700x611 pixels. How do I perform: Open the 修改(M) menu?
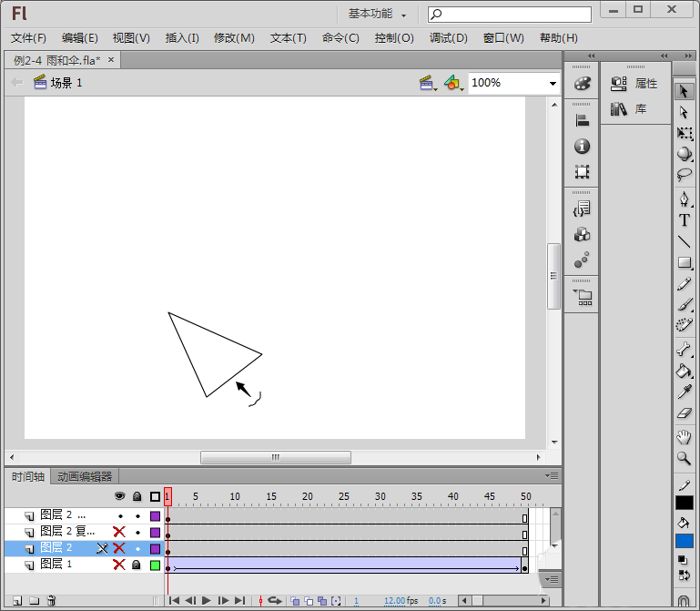[x=234, y=38]
